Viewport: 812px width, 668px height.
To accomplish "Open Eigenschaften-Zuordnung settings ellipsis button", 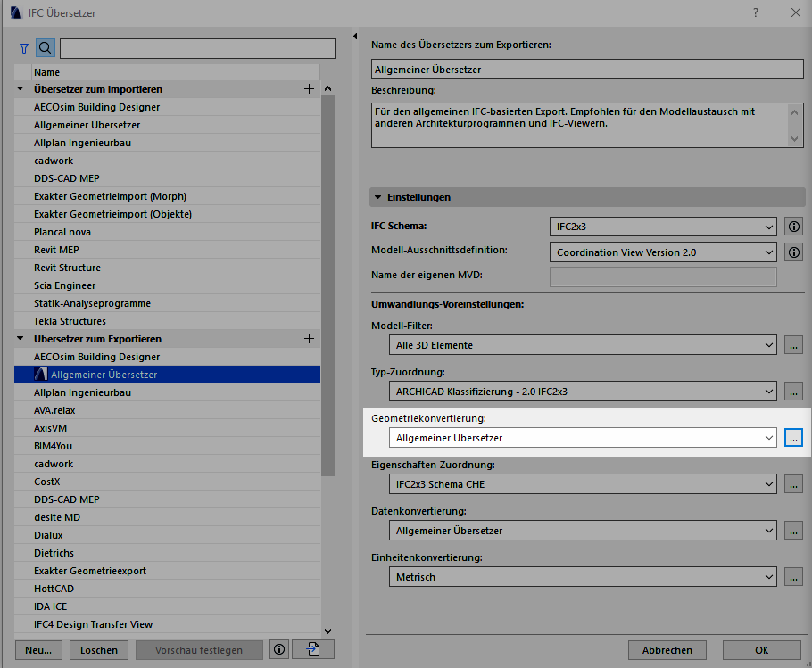I will (794, 484).
